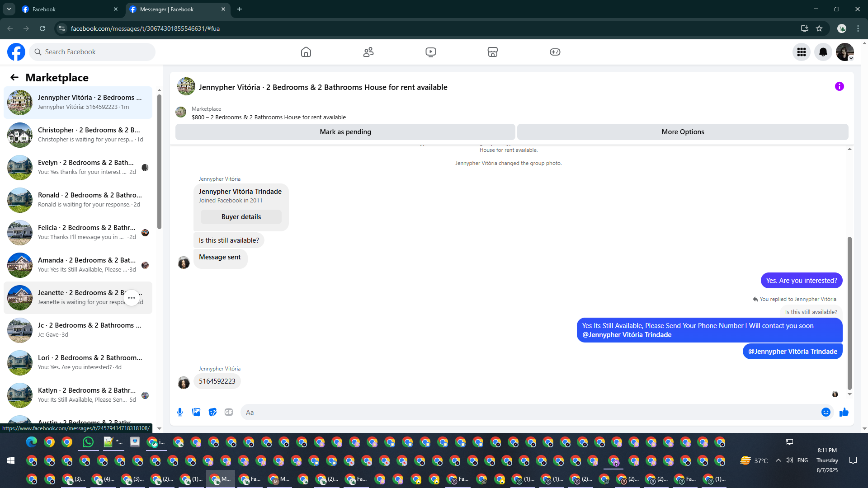This screenshot has width=868, height=488.
Task: Open the Marketplace store icon
Action: click(493, 52)
